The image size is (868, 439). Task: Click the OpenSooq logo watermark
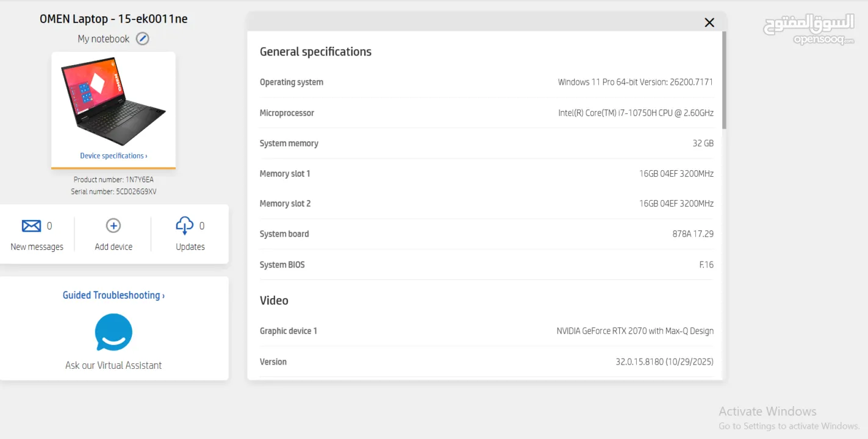[x=809, y=29]
